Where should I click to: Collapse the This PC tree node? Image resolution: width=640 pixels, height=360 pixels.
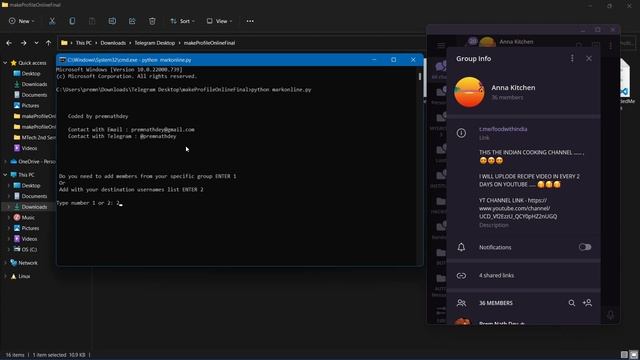tap(5, 175)
